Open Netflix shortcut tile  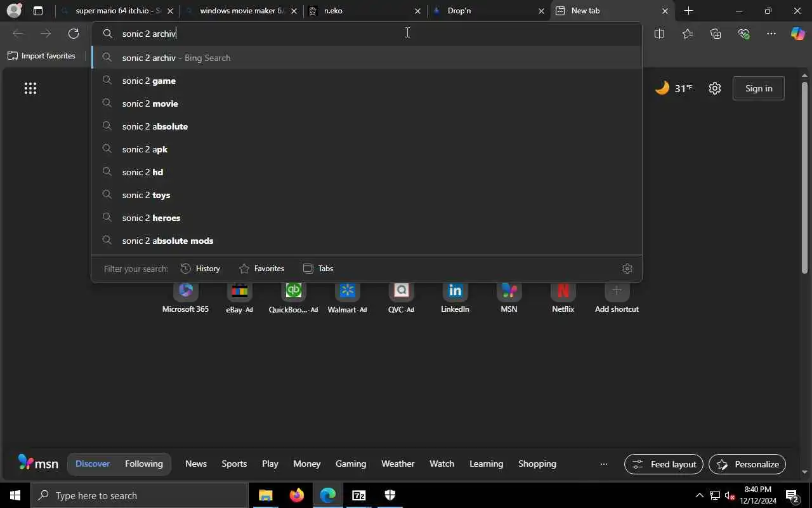pyautogui.click(x=563, y=298)
